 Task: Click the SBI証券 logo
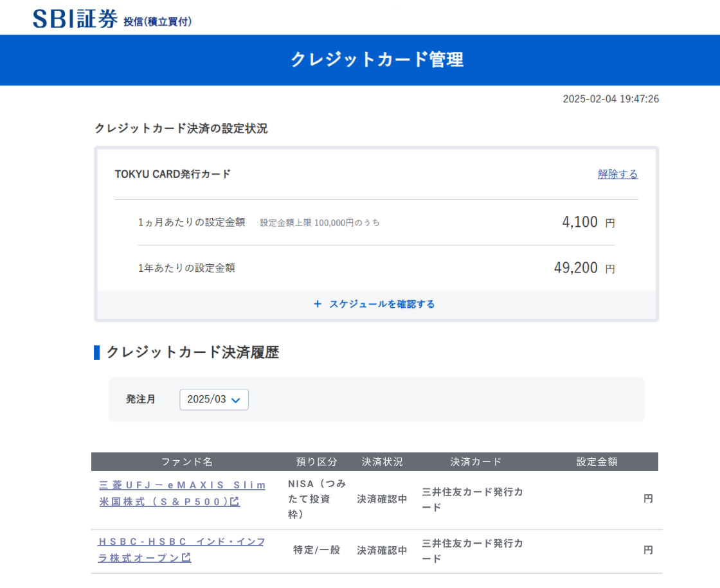pyautogui.click(x=75, y=19)
